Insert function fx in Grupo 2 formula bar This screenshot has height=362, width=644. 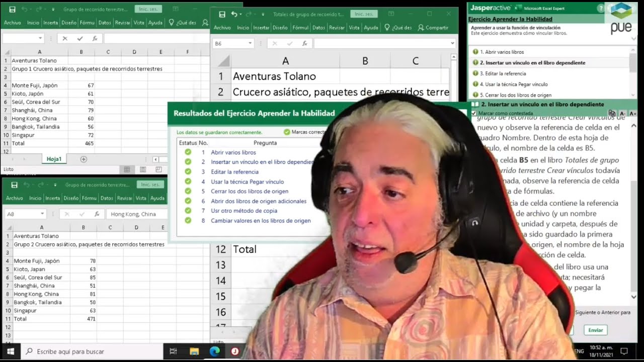[x=97, y=214]
